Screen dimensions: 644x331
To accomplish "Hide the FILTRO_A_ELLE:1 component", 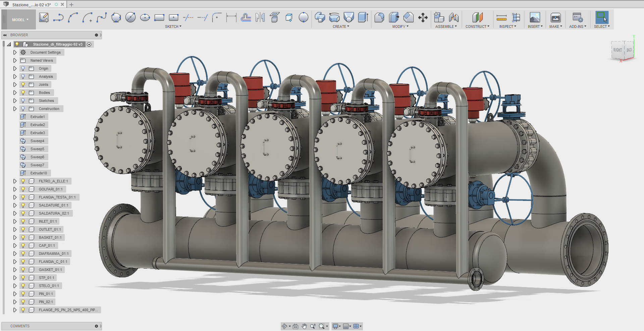I will coord(23,181).
